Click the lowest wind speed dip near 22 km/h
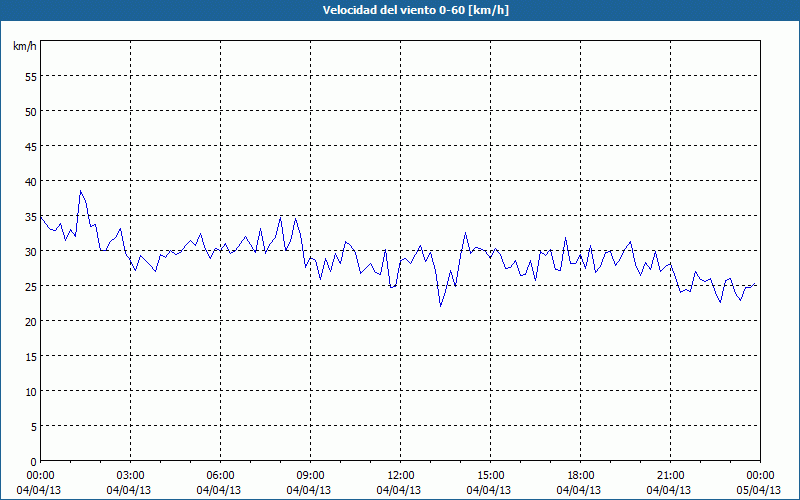Screen dimensions: 800x500 pyautogui.click(x=440, y=306)
